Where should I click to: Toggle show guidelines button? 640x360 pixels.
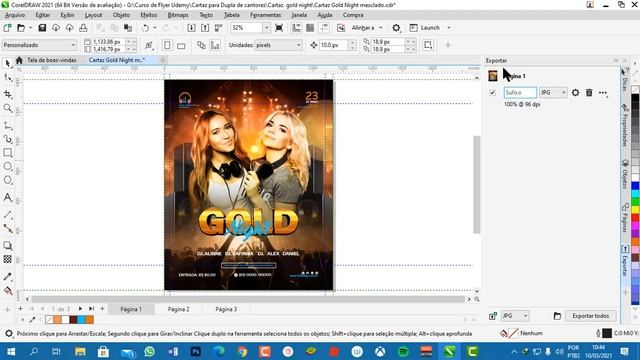point(324,28)
